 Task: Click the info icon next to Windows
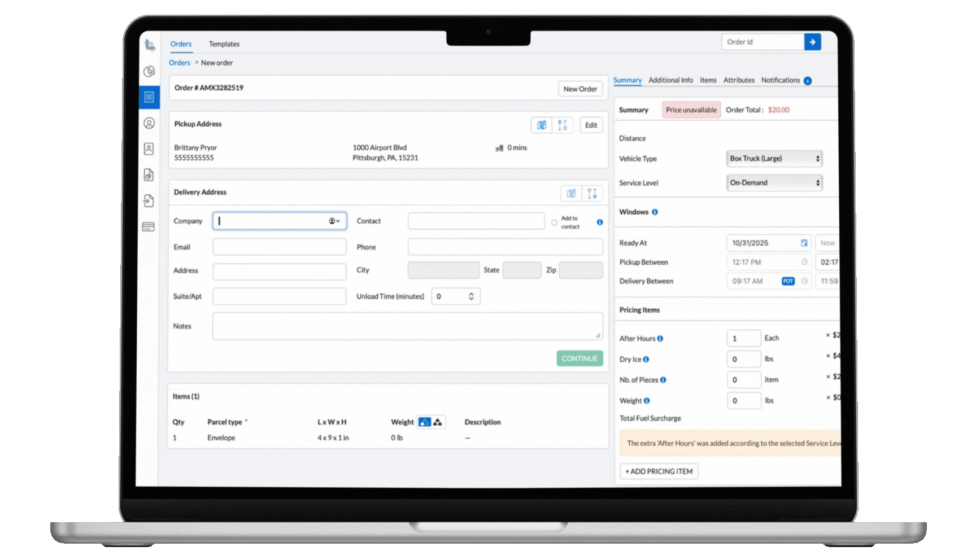point(655,212)
